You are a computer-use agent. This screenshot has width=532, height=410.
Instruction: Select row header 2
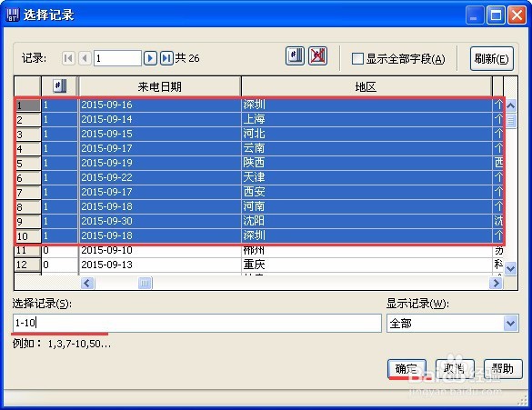click(x=28, y=120)
